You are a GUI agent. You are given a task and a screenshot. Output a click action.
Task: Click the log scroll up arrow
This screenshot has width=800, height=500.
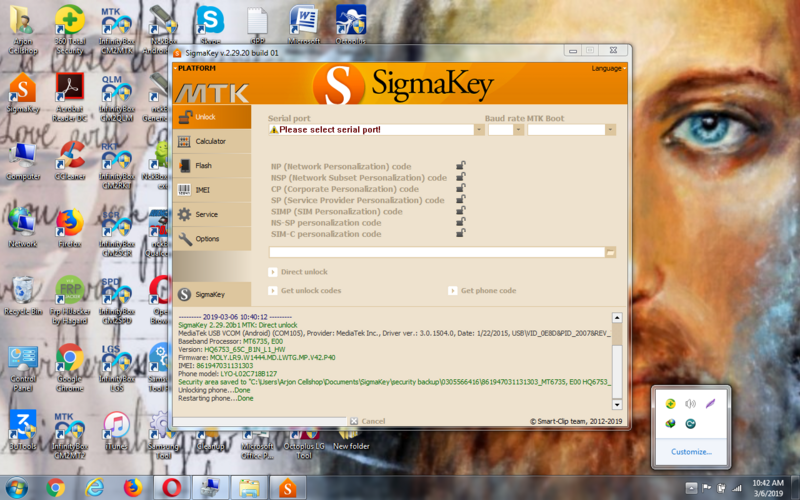point(617,318)
